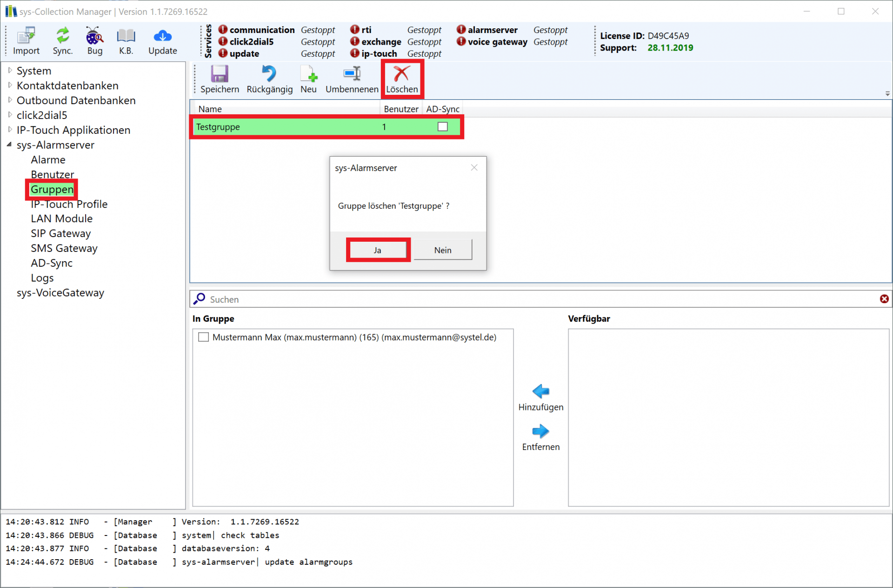Toggle AD-Sync checkbox for Testgruppe
This screenshot has width=893, height=588.
pyautogui.click(x=442, y=126)
